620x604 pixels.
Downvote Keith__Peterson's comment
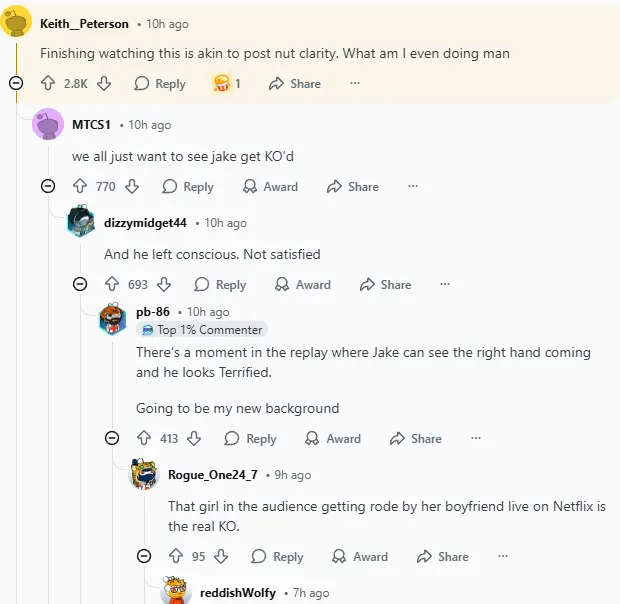pos(104,84)
